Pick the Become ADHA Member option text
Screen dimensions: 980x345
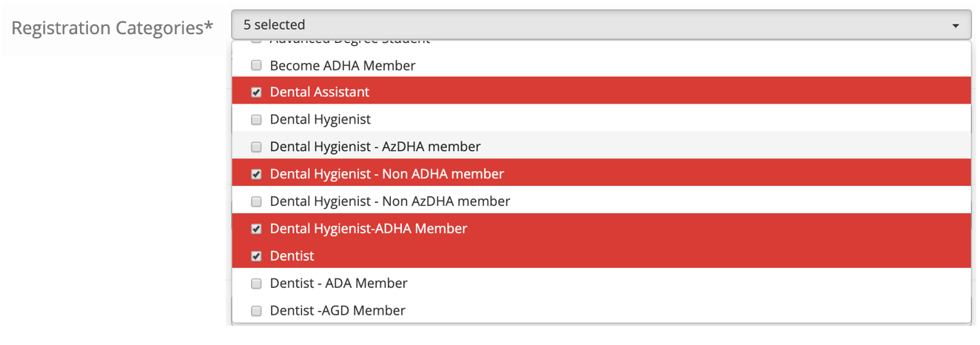coord(343,65)
